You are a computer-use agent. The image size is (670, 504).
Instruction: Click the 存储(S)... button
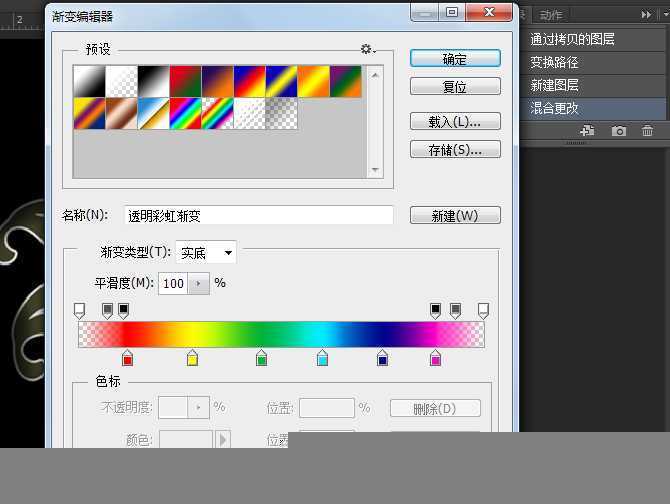tap(455, 149)
